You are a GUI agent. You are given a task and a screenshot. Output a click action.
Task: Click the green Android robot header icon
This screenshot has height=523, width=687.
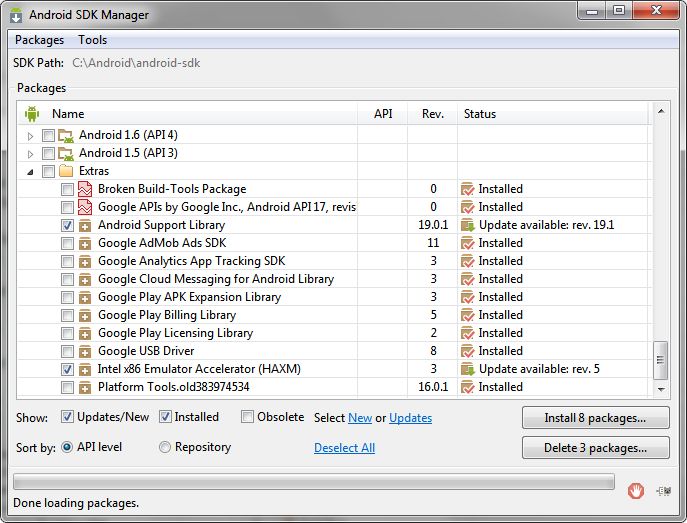pyautogui.click(x=32, y=114)
